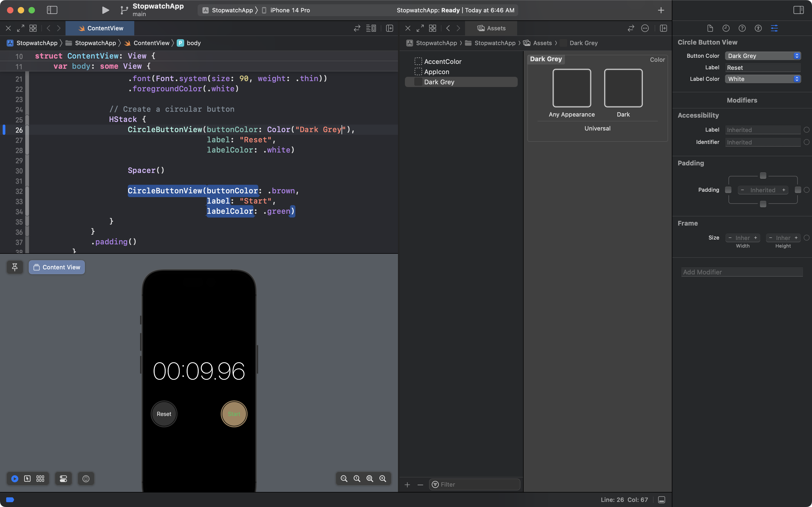Open the Quick Help inspector icon
Viewport: 812px width, 507px height.
[742, 28]
